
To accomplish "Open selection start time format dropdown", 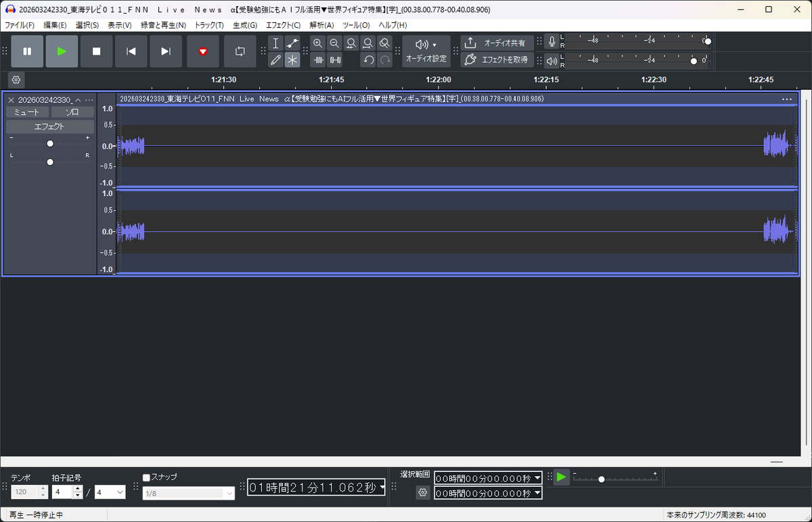I will pos(538,477).
